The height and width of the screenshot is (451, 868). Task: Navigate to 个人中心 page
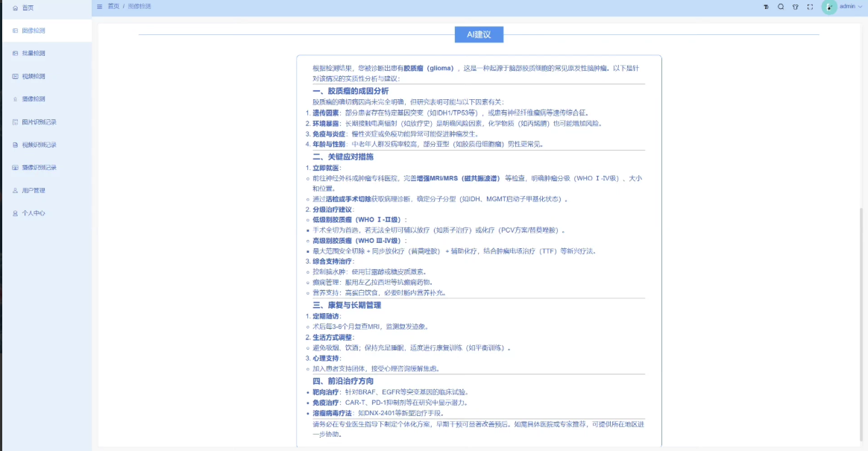click(34, 213)
